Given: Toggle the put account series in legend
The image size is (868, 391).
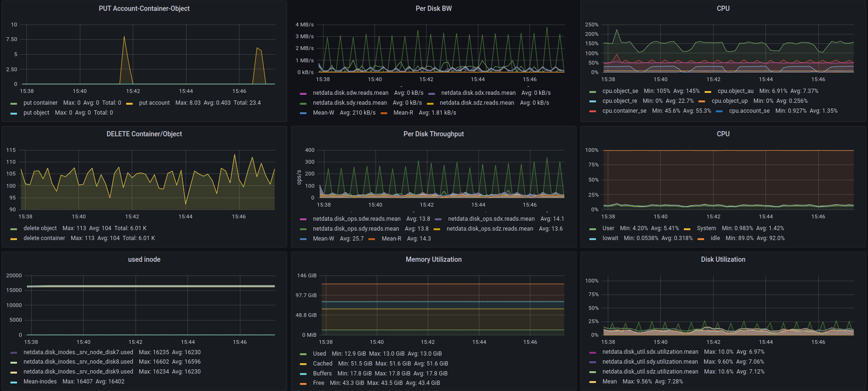Looking at the screenshot, I should click(x=154, y=103).
